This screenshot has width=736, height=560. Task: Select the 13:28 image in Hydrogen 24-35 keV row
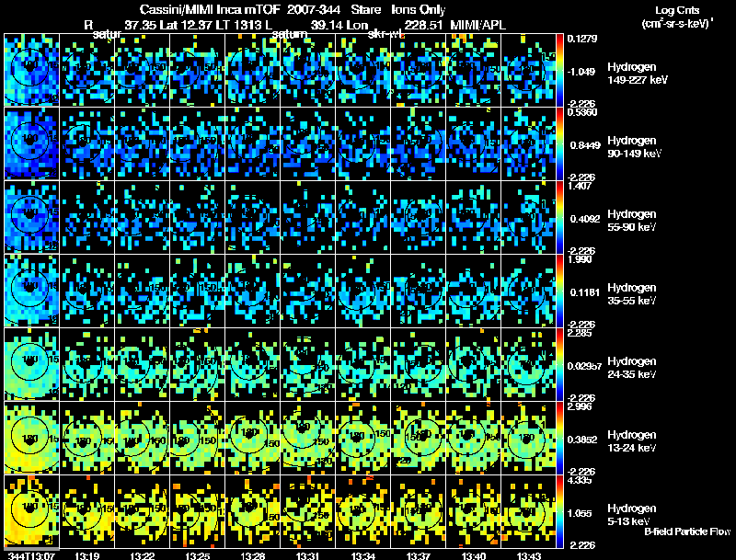coord(252,364)
